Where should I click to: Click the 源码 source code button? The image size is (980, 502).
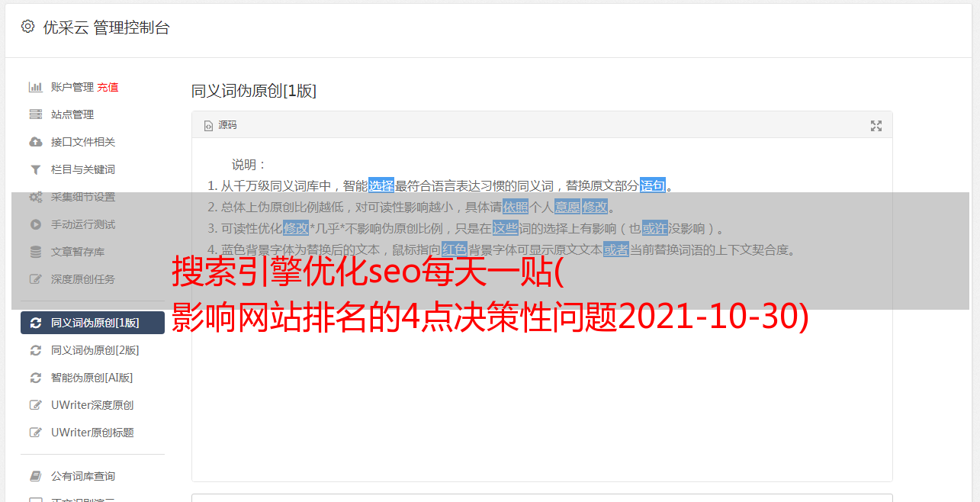click(220, 125)
